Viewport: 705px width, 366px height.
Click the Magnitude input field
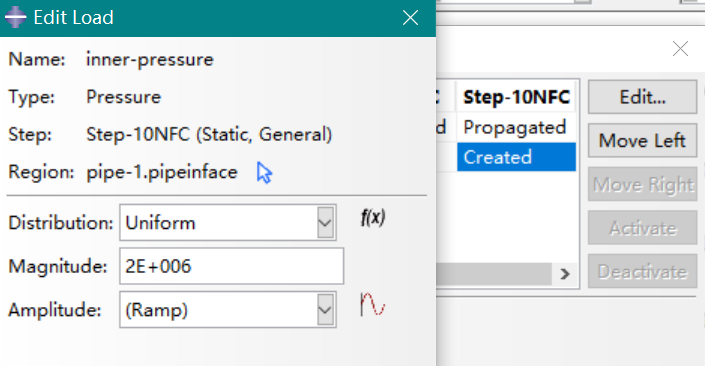tap(232, 266)
